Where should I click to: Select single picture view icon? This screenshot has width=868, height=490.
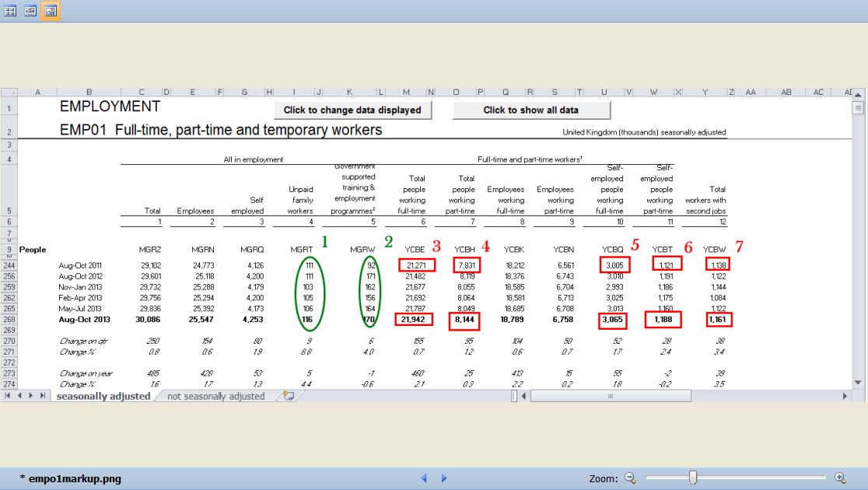point(50,11)
